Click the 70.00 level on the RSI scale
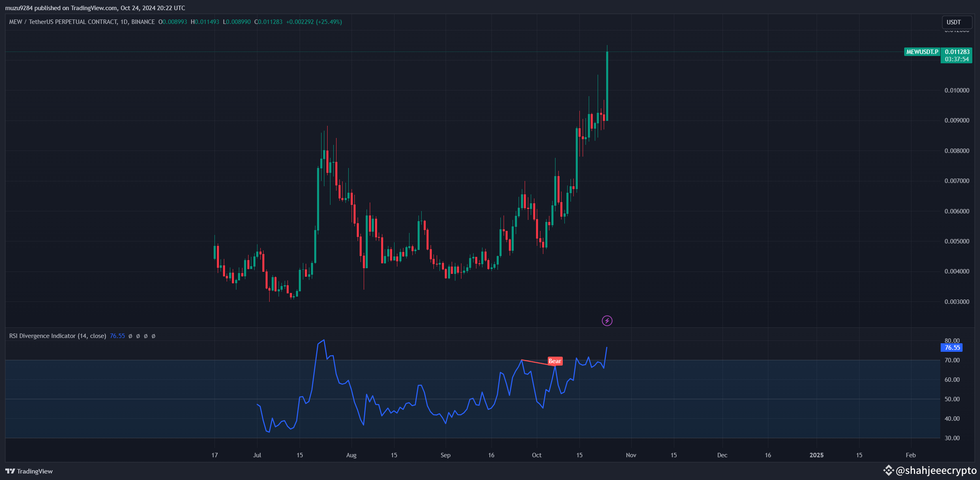980x480 pixels. point(952,360)
